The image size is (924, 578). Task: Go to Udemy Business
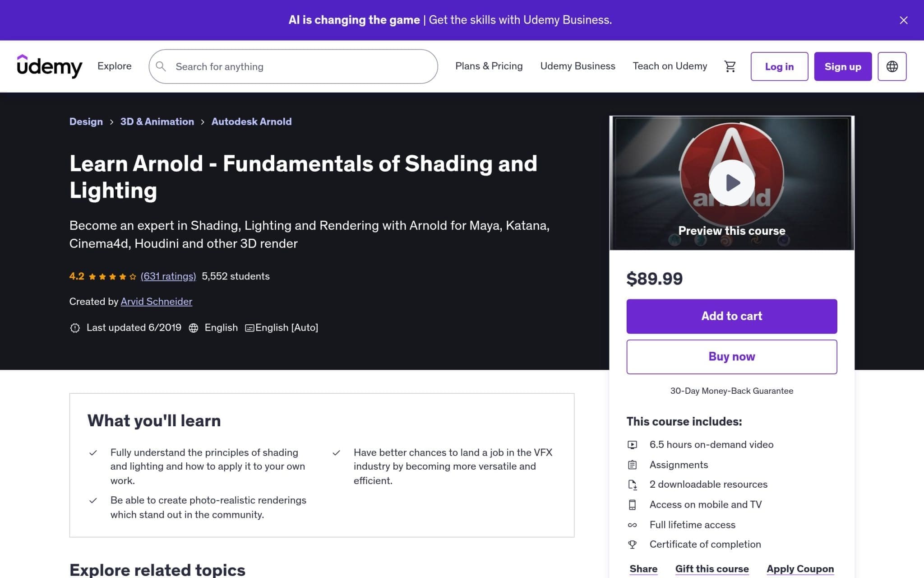577,66
